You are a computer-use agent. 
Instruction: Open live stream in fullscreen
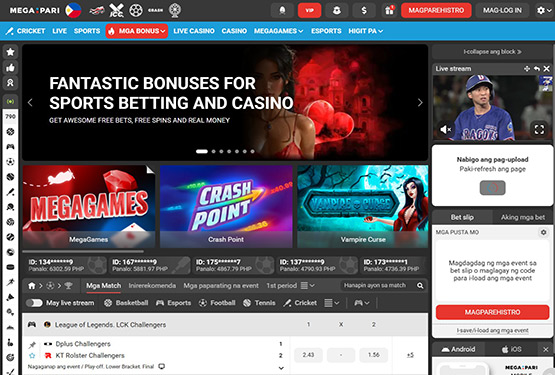pyautogui.click(x=539, y=130)
